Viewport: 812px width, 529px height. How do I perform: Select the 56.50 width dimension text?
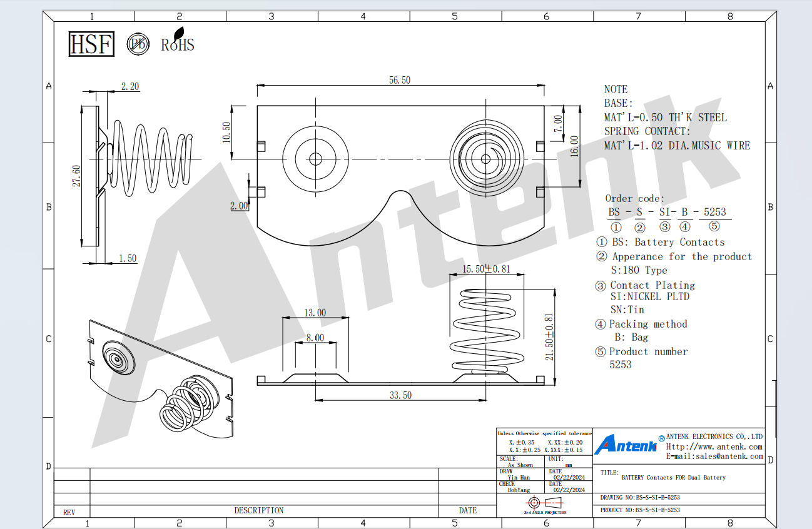[x=400, y=80]
